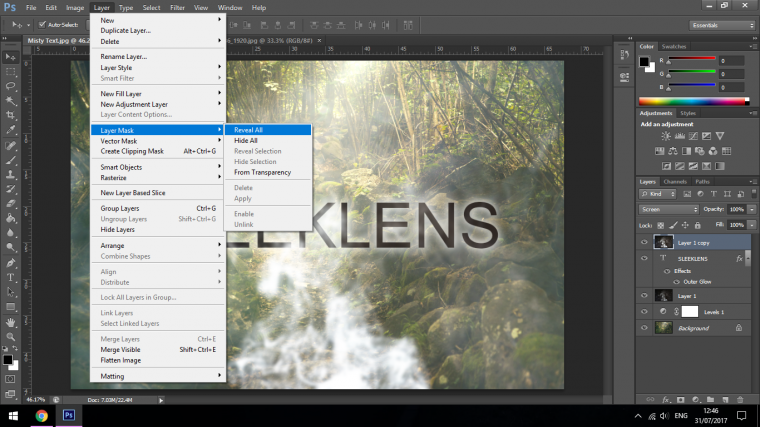760x427 pixels.
Task: Select the Lasso tool
Action: [10, 86]
